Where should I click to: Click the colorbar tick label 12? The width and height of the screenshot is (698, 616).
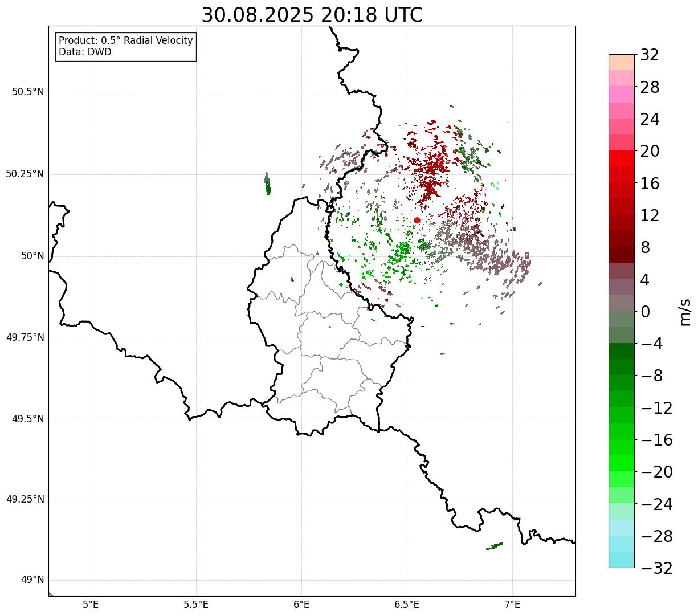click(650, 215)
